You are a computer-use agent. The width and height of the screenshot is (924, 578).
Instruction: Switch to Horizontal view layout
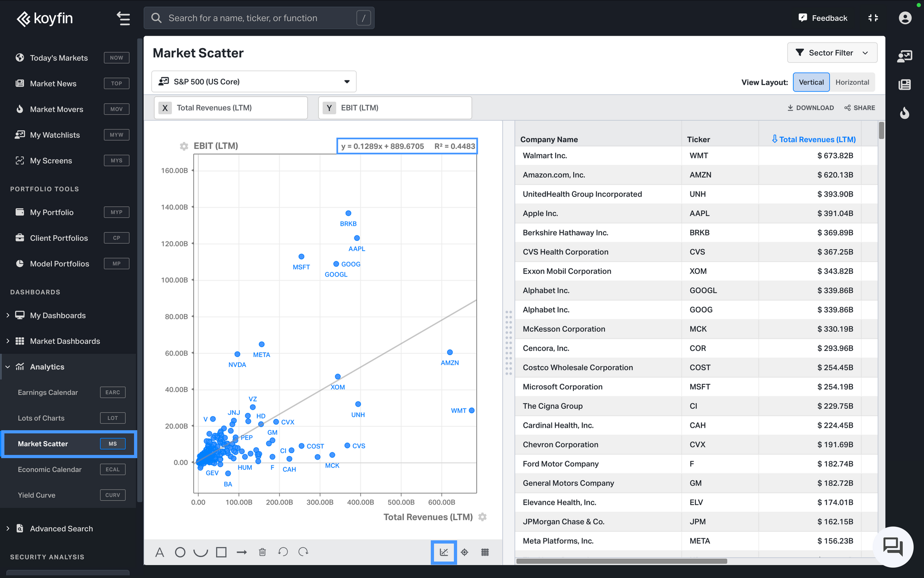point(852,82)
